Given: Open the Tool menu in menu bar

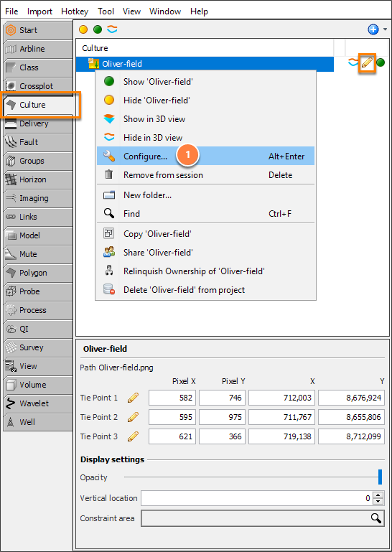Looking at the screenshot, I should (106, 11).
